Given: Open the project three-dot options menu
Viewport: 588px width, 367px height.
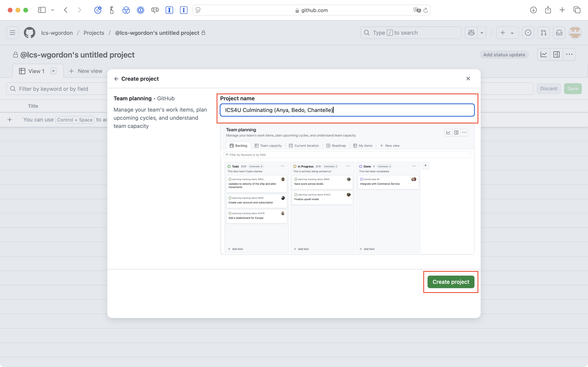Looking at the screenshot, I should 569,55.
